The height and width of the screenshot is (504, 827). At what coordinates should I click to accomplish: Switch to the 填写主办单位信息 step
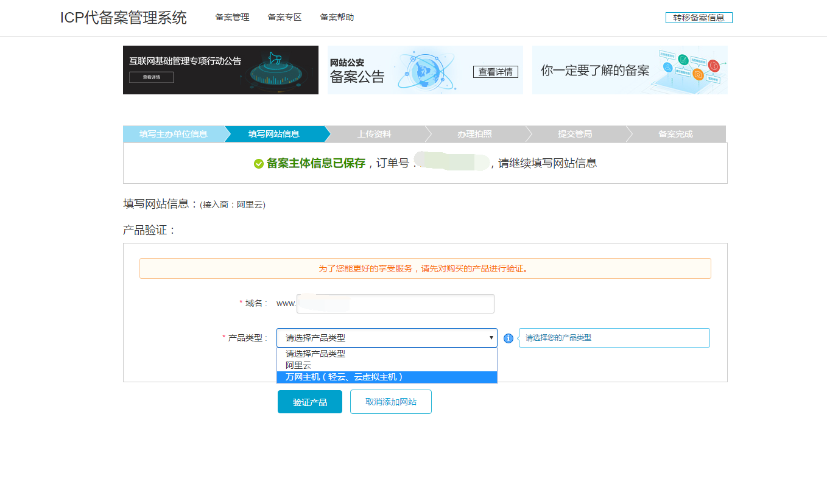(172, 134)
